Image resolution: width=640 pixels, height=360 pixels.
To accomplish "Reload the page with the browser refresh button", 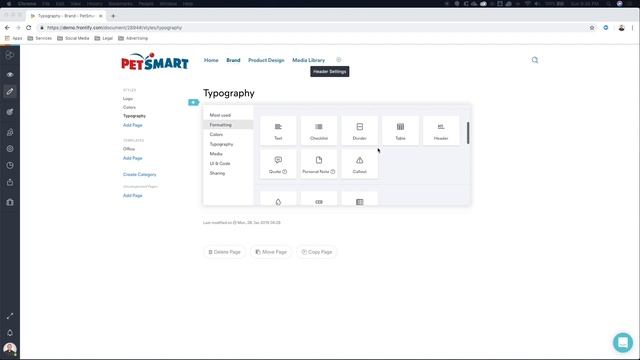I will [x=29, y=28].
